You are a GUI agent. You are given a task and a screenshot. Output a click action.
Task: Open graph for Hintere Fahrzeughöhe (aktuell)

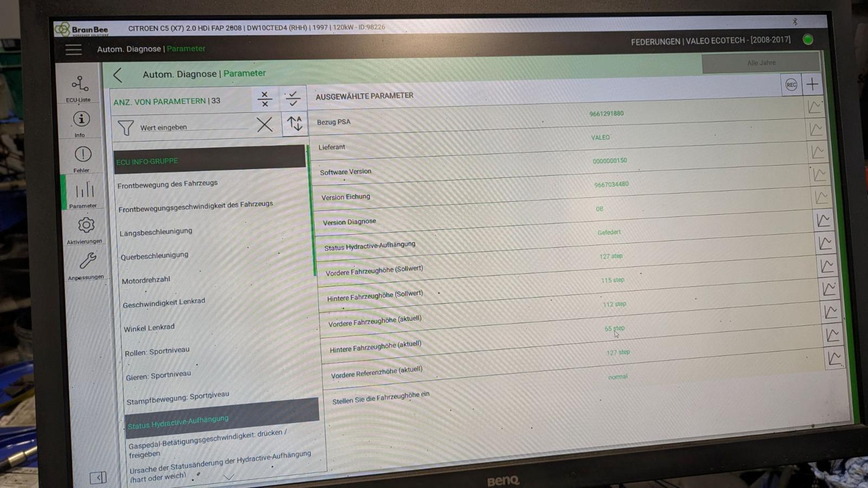831,312
